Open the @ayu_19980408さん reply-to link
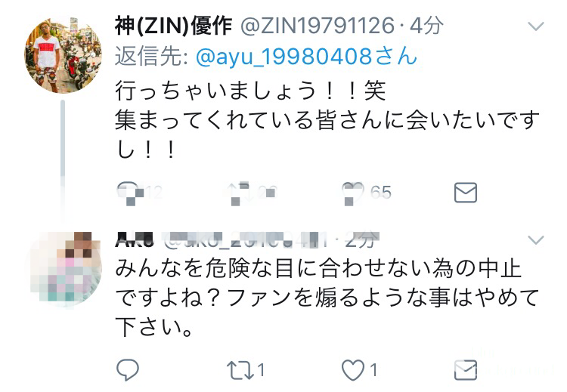Viewport: 567px width, 392px height. pyautogui.click(x=306, y=57)
